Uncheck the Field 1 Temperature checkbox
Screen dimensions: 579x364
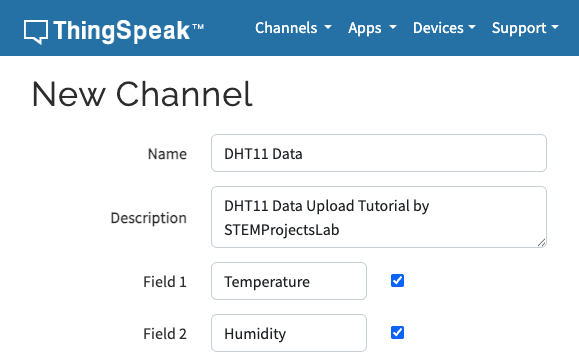tap(397, 281)
